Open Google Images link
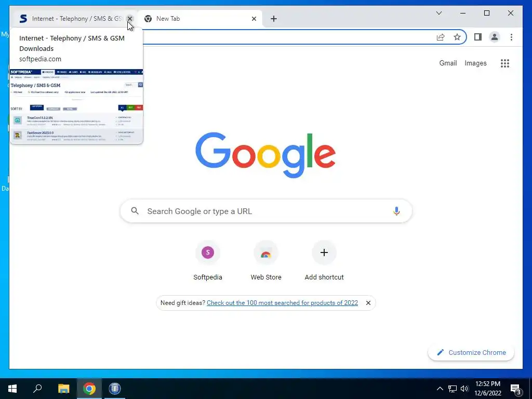Image resolution: width=532 pixels, height=399 pixels. pyautogui.click(x=475, y=63)
